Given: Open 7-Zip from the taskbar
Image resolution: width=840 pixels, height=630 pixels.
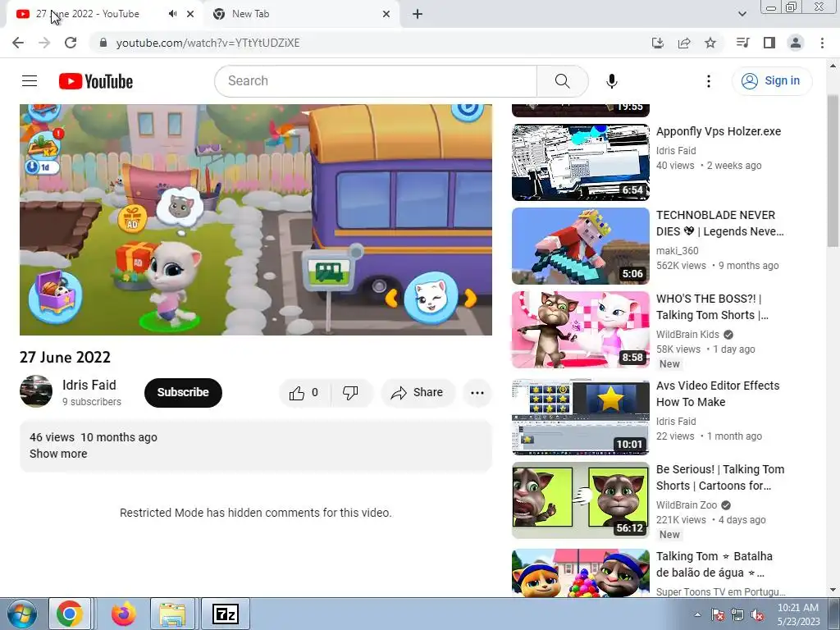Looking at the screenshot, I should click(x=225, y=614).
